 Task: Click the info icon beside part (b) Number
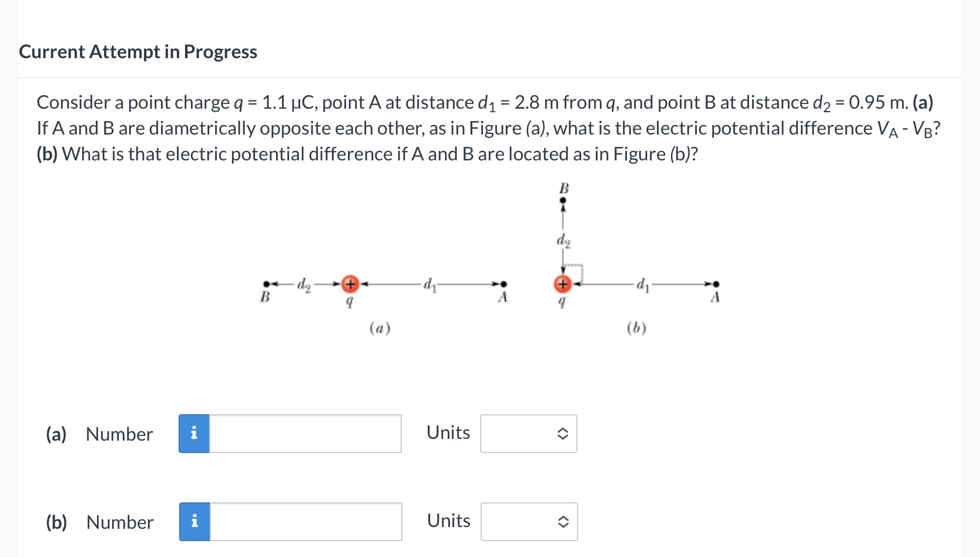pos(194,521)
